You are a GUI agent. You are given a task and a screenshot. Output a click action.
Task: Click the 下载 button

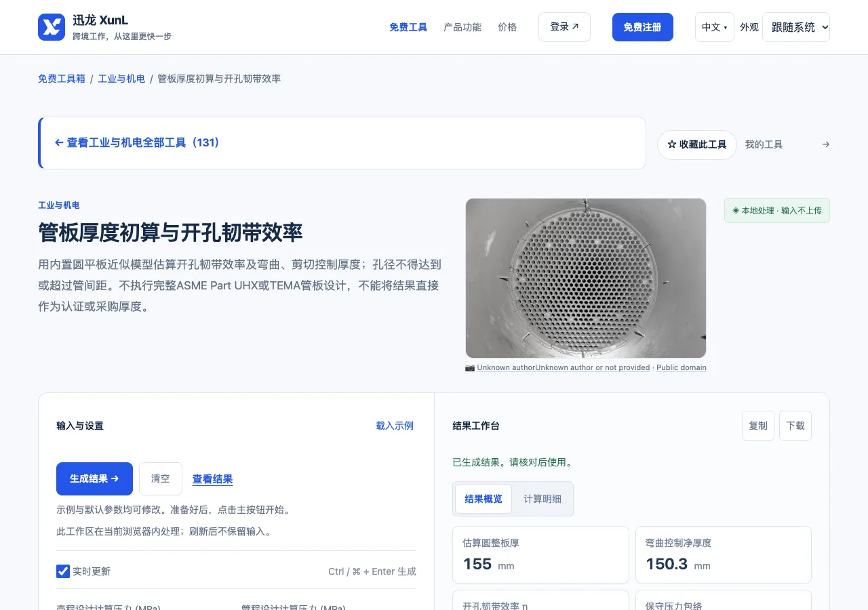tap(795, 426)
